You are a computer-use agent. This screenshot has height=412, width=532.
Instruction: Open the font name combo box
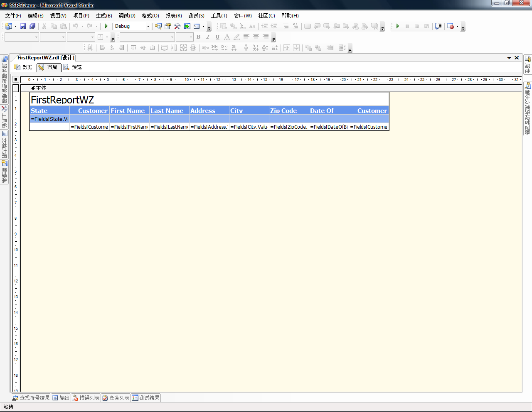tap(147, 37)
